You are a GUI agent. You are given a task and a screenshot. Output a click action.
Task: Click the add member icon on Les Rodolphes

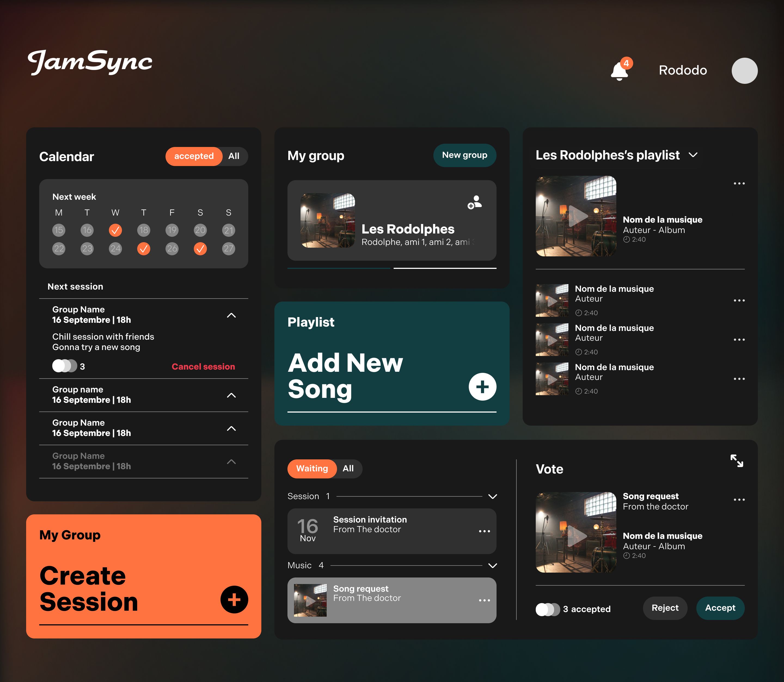[x=474, y=202]
